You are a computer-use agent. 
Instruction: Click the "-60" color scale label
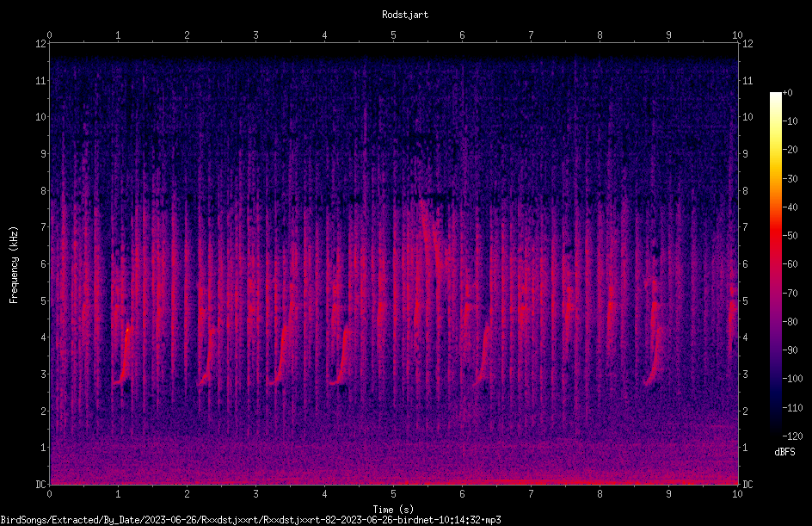click(790, 264)
